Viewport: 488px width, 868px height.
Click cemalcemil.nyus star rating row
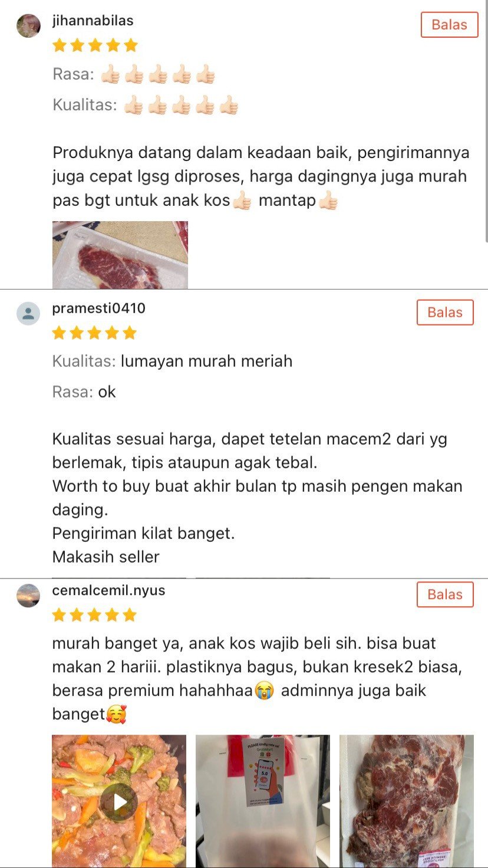coord(94,616)
